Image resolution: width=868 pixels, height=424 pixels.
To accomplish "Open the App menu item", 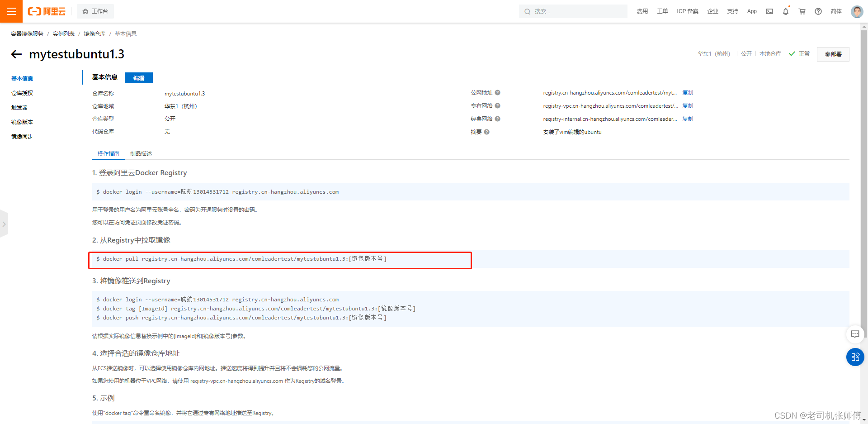I will (752, 11).
